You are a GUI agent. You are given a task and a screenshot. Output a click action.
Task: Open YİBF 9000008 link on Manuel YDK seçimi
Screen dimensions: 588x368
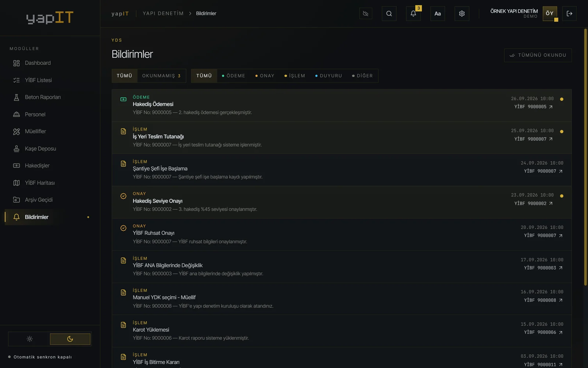click(543, 300)
